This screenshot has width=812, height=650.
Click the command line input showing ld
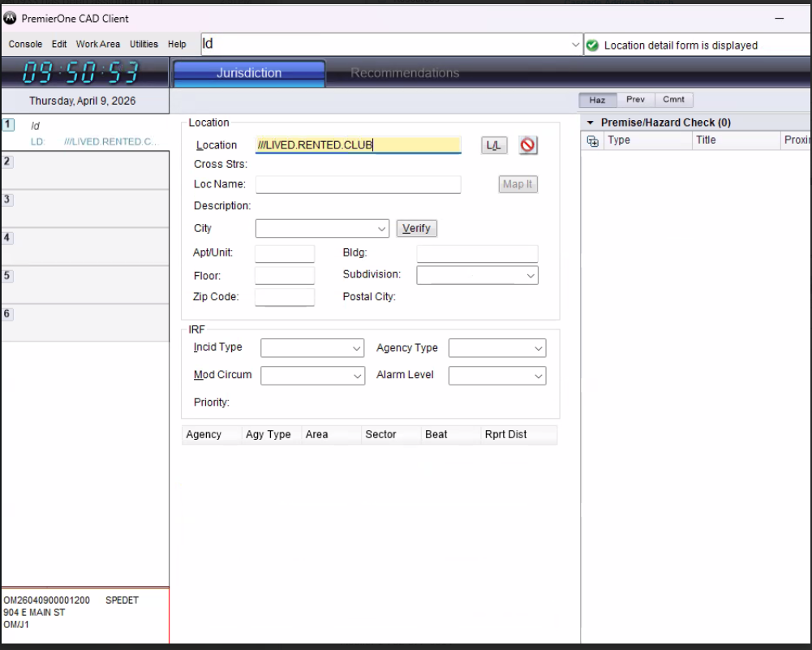(x=386, y=45)
